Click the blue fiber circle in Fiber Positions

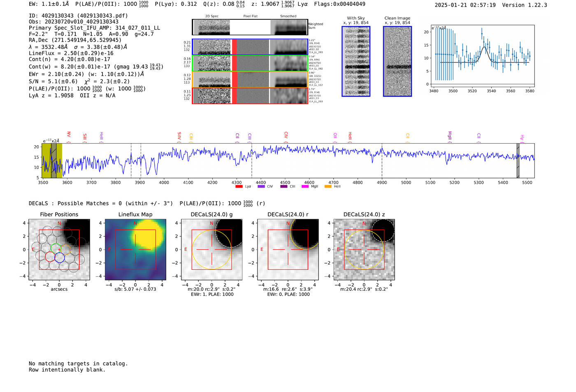pyautogui.click(x=59, y=257)
